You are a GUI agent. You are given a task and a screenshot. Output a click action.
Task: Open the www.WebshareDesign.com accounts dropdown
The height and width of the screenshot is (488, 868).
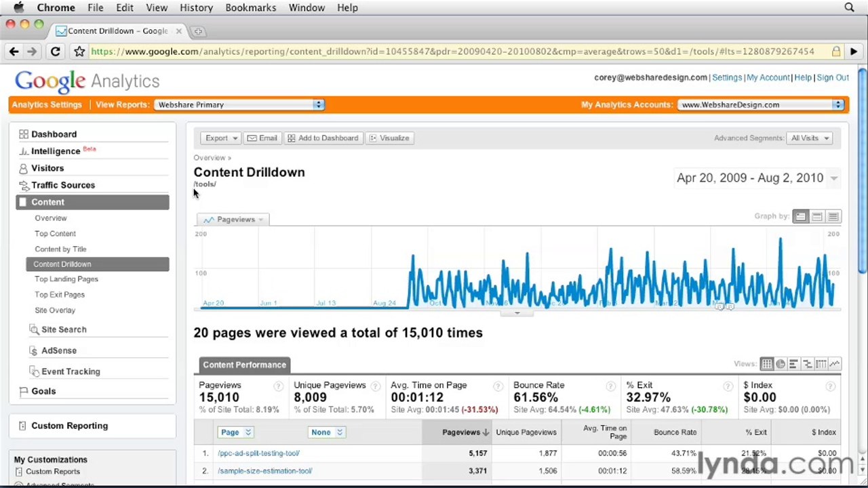762,105
